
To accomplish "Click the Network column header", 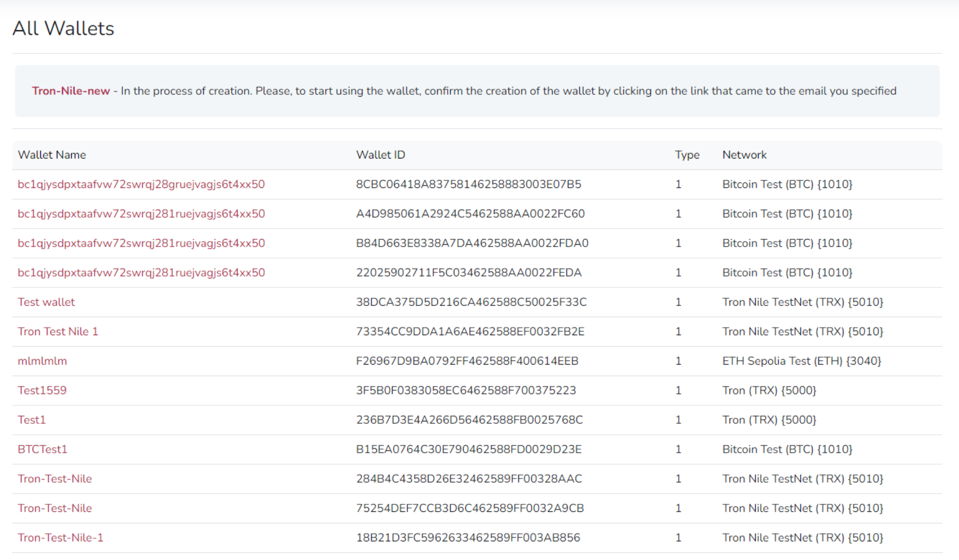I will [744, 155].
